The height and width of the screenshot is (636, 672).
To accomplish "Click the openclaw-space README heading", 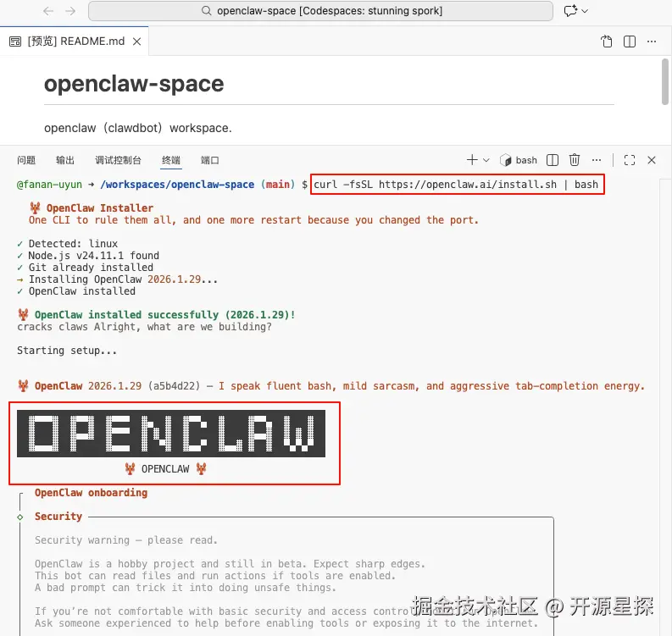I will tap(134, 84).
